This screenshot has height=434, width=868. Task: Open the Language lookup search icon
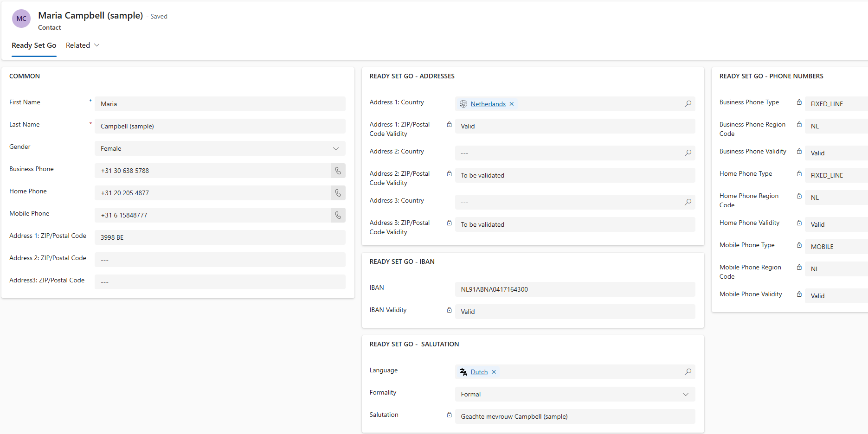click(688, 371)
